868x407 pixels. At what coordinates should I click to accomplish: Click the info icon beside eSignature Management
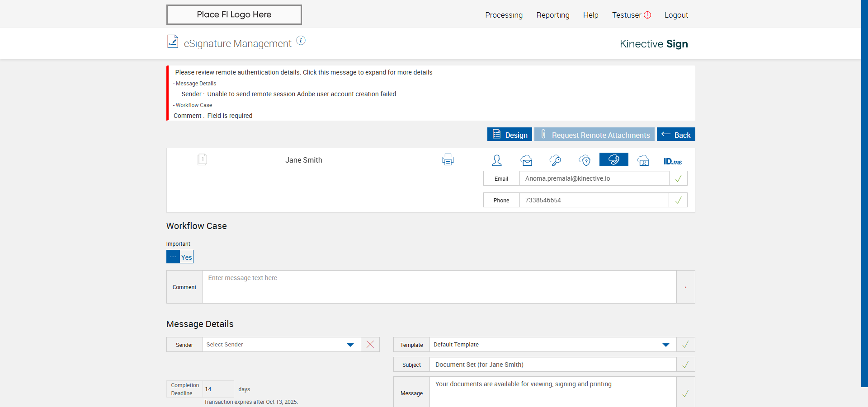pos(301,41)
